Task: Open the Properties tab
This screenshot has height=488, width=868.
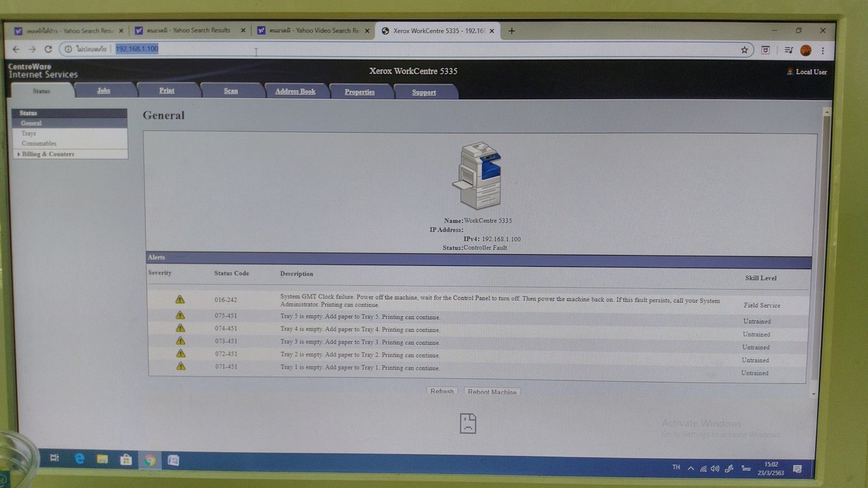Action: tap(359, 92)
